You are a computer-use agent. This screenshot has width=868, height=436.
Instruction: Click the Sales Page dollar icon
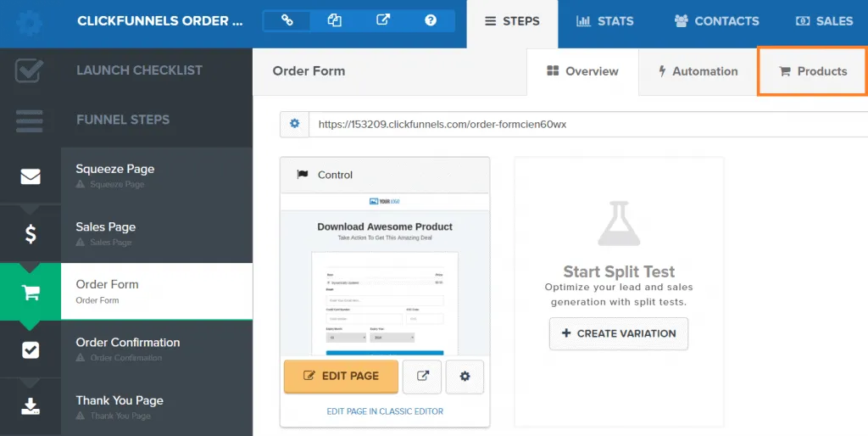(31, 234)
